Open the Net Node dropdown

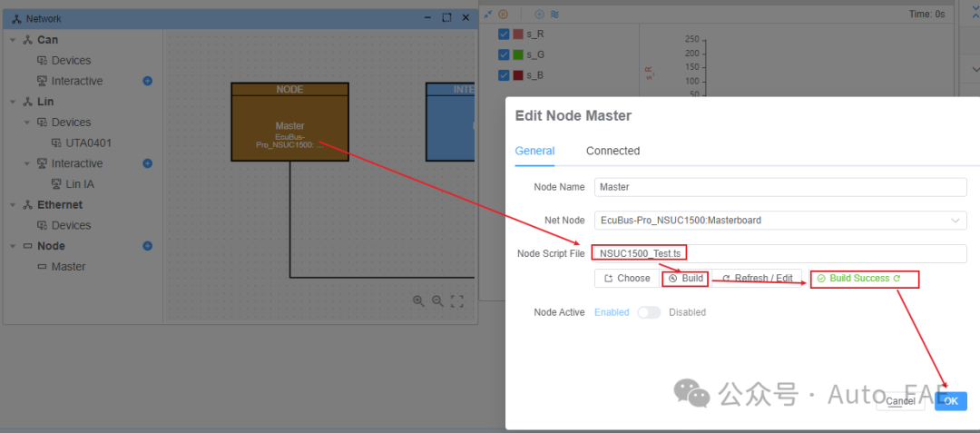coord(780,220)
